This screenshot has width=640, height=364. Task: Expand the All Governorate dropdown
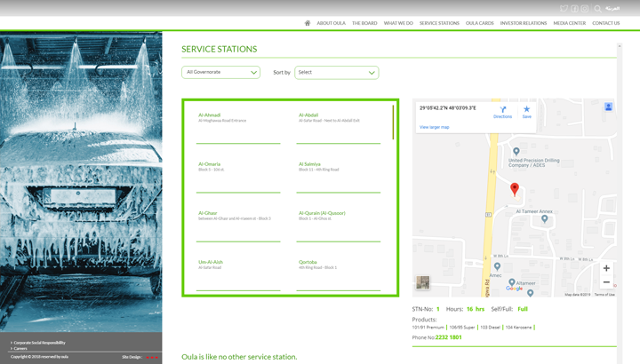tap(220, 72)
